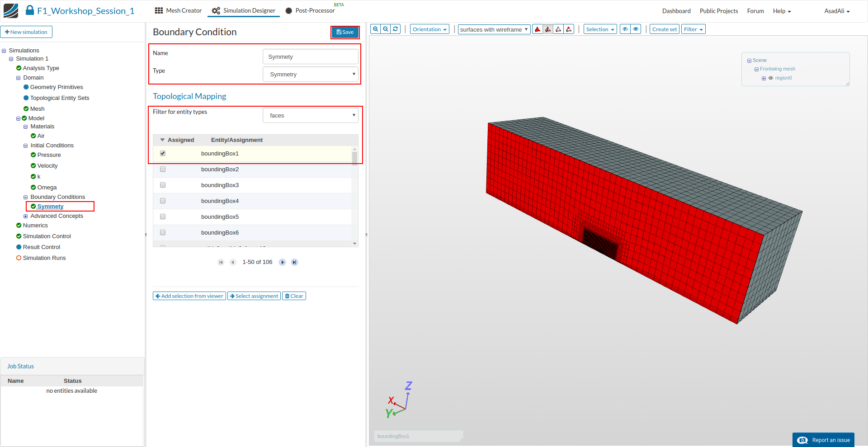The image size is (868, 447).
Task: Click New simulation button
Action: (26, 32)
